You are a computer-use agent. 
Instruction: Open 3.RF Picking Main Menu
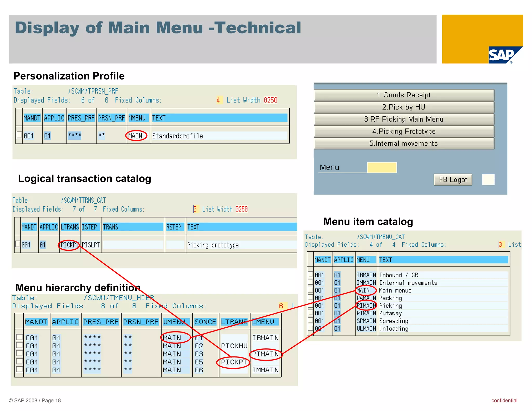click(404, 119)
